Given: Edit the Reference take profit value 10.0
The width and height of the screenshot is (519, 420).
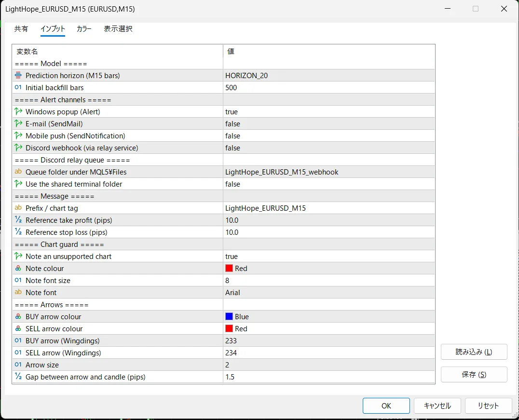Looking at the screenshot, I should point(328,220).
